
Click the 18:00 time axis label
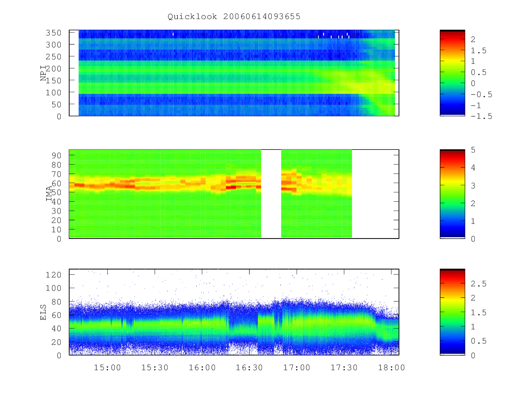tap(391, 368)
